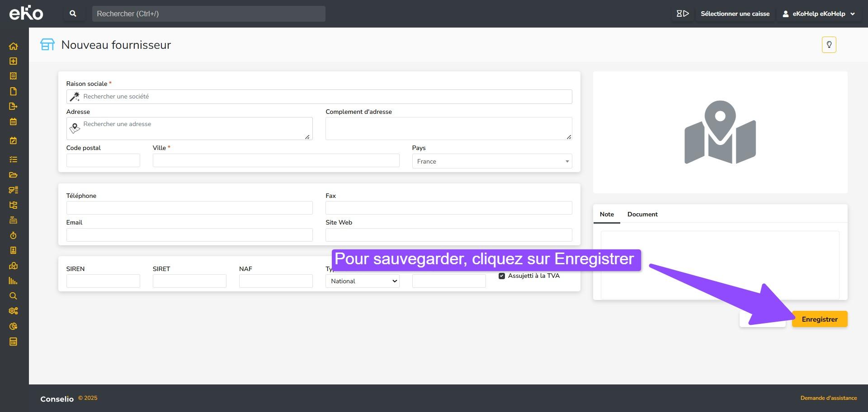Switch to the Document tab
This screenshot has width=868, height=412.
point(642,214)
